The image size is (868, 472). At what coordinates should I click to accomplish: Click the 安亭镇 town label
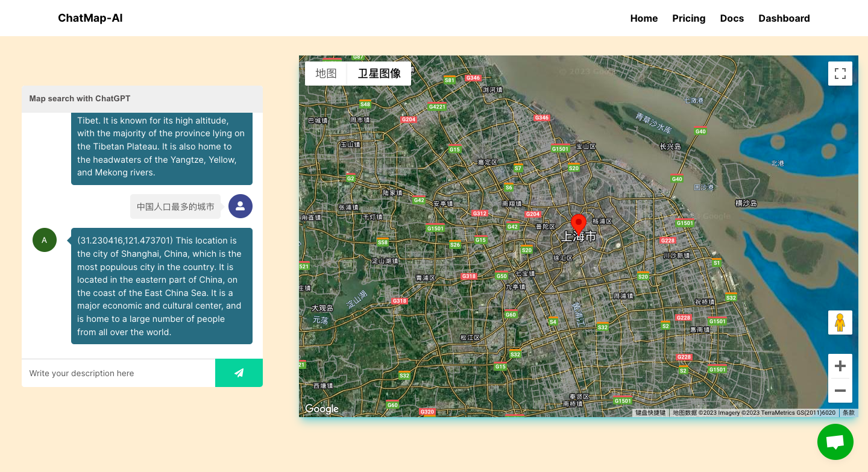tap(443, 204)
